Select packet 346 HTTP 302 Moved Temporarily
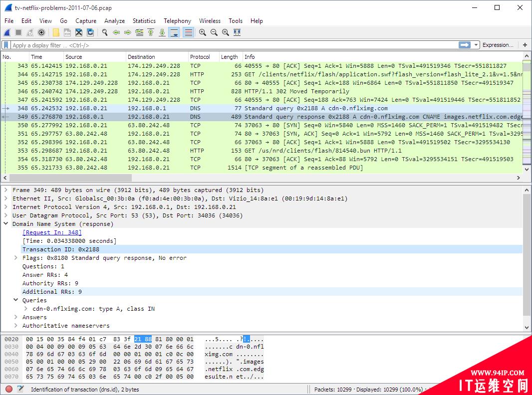 click(x=261, y=91)
